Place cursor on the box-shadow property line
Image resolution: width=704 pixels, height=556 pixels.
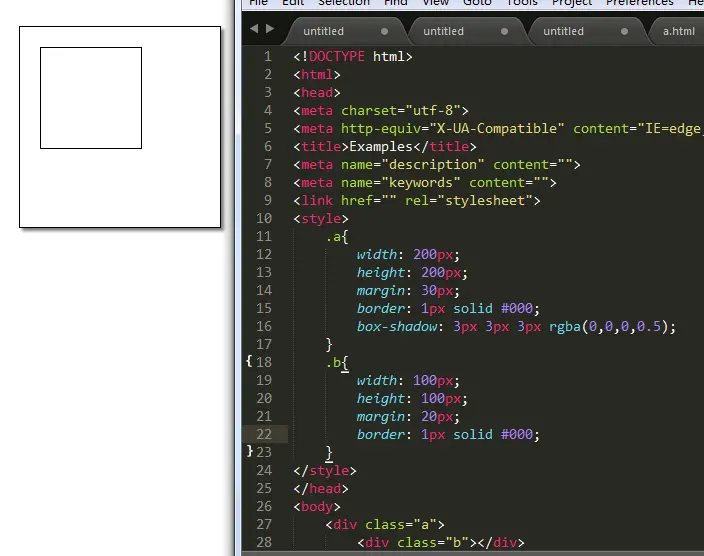click(x=516, y=327)
